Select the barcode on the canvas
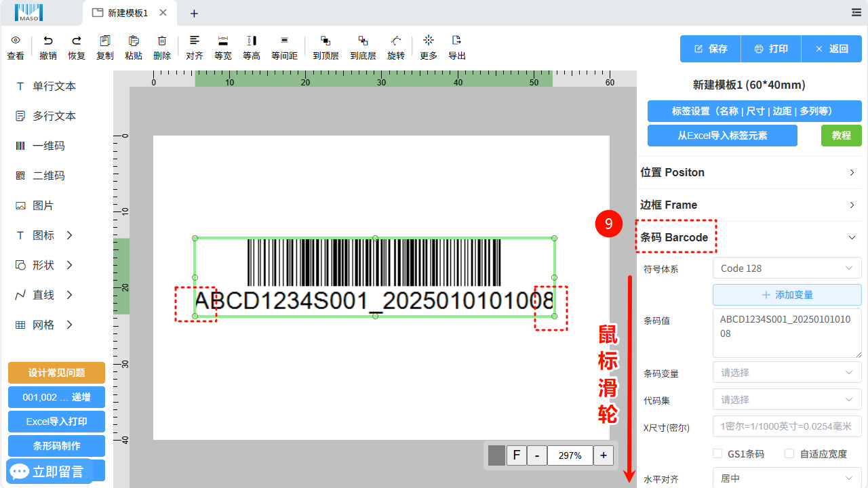This screenshot has height=488, width=868. 374,277
